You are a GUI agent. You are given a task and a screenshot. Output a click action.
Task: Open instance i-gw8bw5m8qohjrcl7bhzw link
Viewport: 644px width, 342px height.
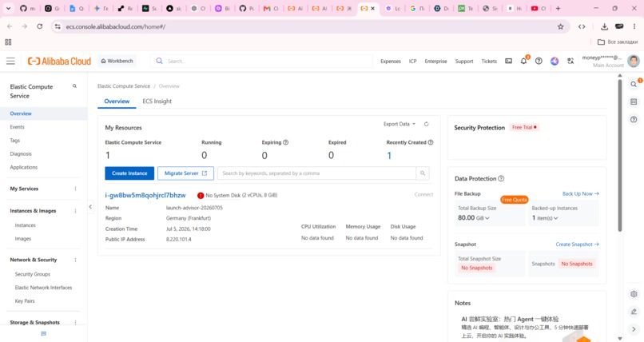(145, 195)
